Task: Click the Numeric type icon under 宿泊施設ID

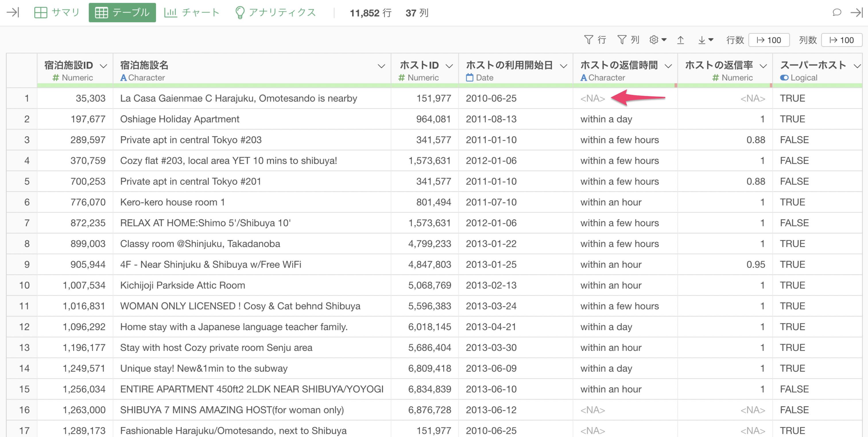Action: [x=56, y=78]
